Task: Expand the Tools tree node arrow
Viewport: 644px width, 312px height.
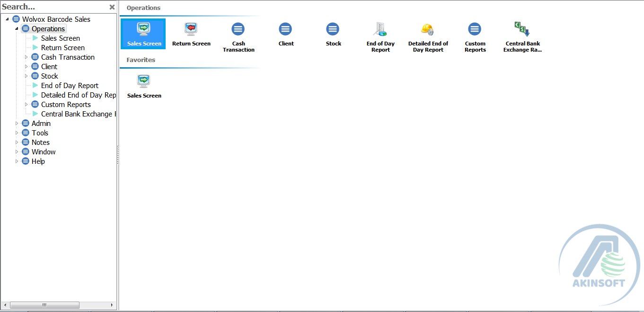Action: (x=17, y=133)
